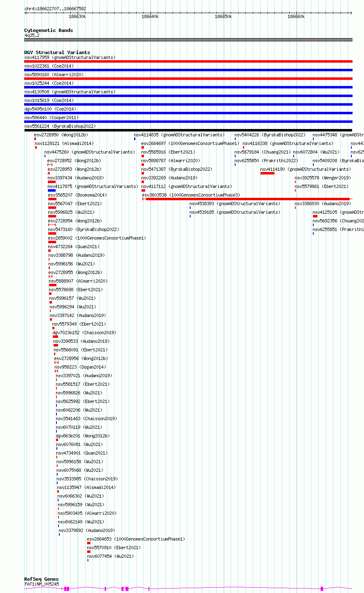Viewport: 364px width, 593px height.
Task: Select nsv5561224 (ByrskaBishop2022) label
Action: click(60, 126)
